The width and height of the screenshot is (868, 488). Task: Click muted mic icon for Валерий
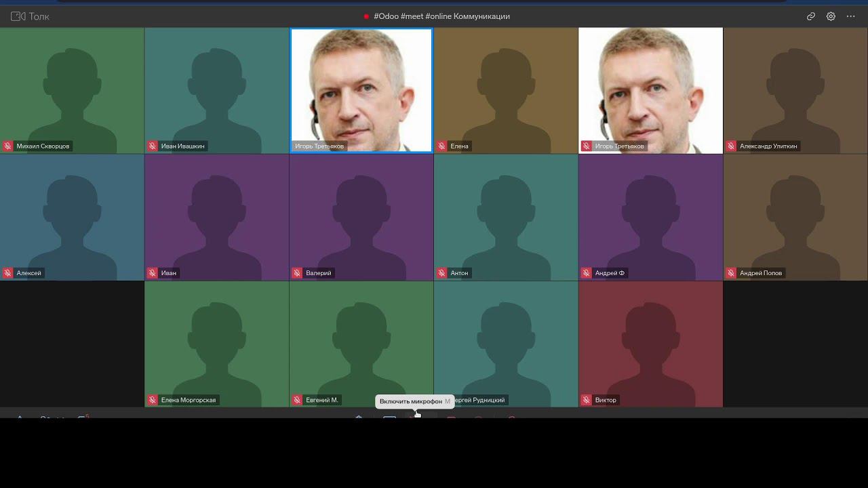coord(297,273)
